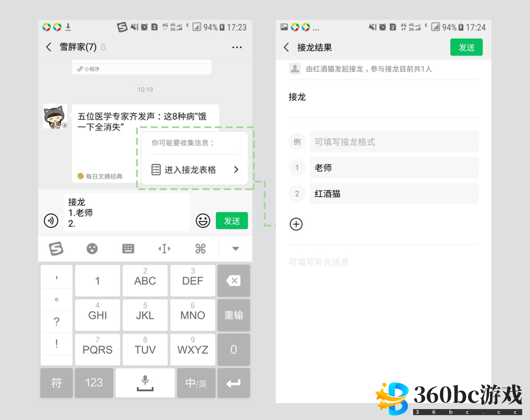Open keyboard emoticon face panel
This screenshot has width=530, height=420.
tap(92, 249)
